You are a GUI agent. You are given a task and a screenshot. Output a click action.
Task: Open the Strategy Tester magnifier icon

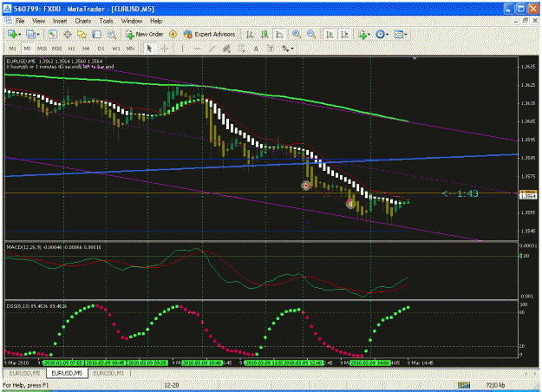coord(112,34)
